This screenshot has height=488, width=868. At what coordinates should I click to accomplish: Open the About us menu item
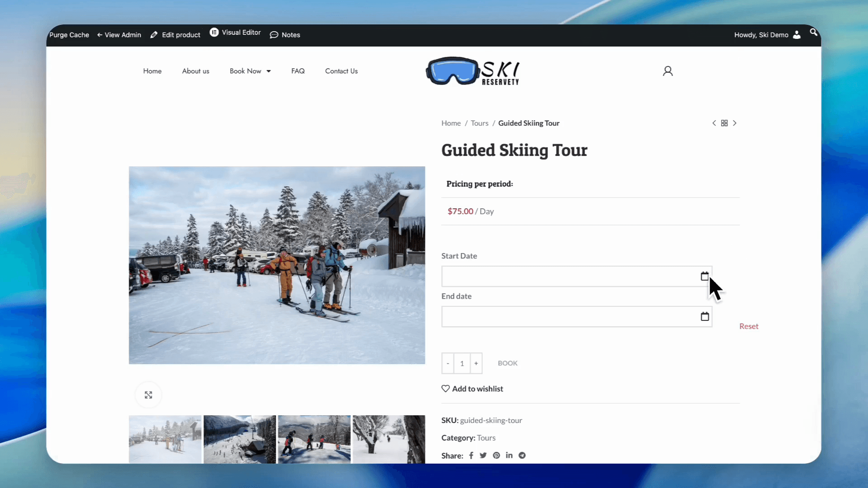click(196, 71)
